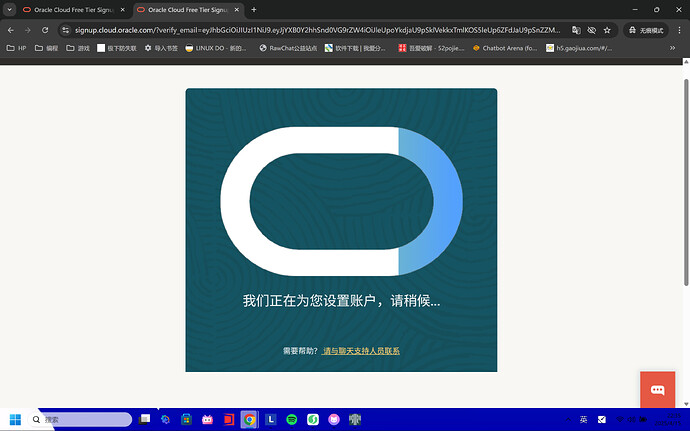
Task: Go back to the previous page
Action: click(x=11, y=30)
